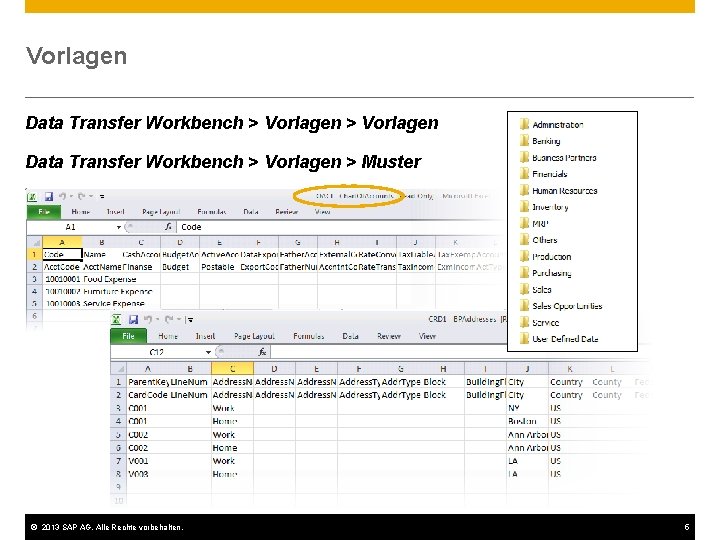The width and height of the screenshot is (720, 540).
Task: Select Home cell in row 6
Action: 232,448
